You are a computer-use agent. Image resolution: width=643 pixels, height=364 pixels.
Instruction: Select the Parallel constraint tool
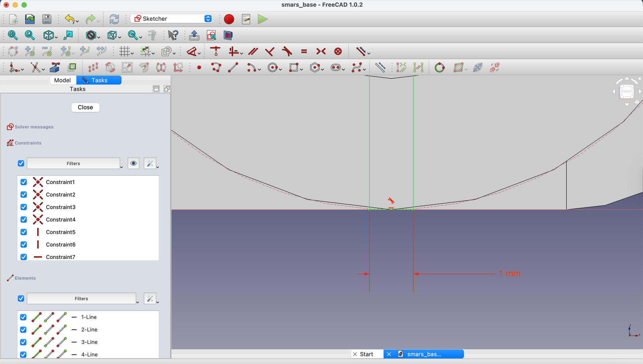[253, 51]
